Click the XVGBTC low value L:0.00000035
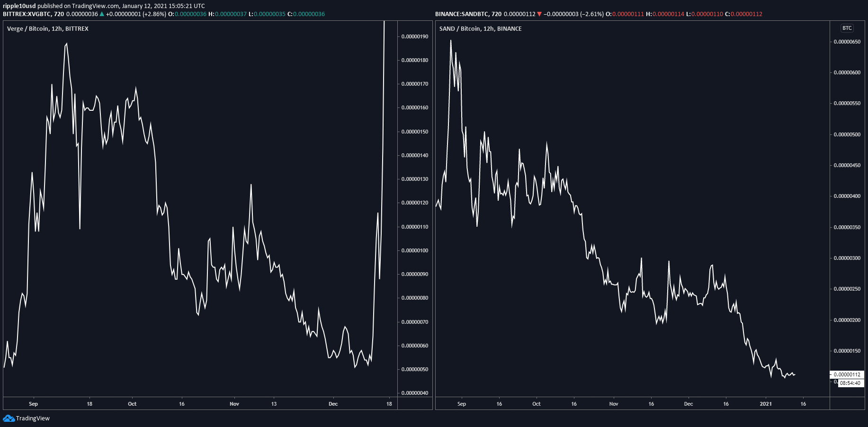Image resolution: width=868 pixels, height=427 pixels. 267,14
